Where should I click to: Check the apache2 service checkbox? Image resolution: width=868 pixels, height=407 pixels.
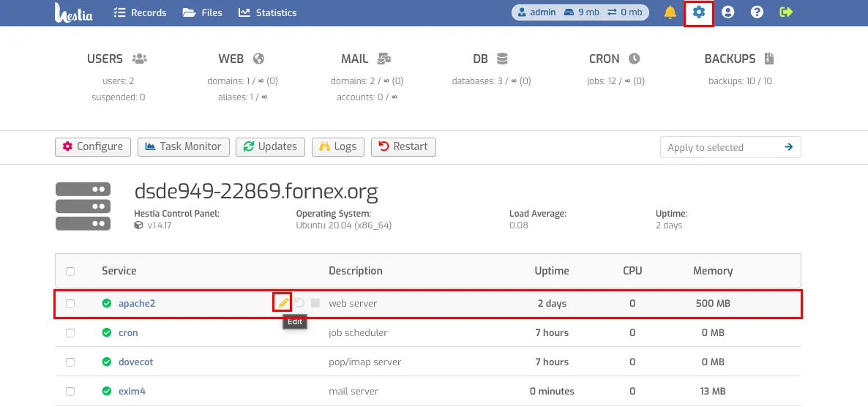click(70, 304)
